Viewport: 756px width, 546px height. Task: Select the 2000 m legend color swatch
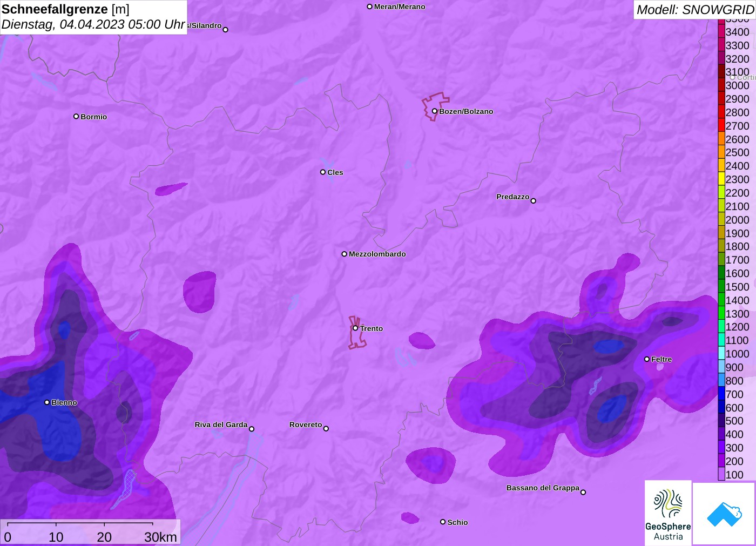click(x=721, y=220)
